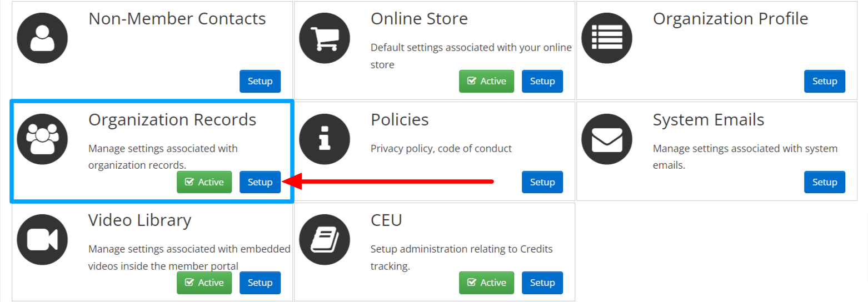
Task: Click the System Emails envelope icon
Action: pos(607,139)
